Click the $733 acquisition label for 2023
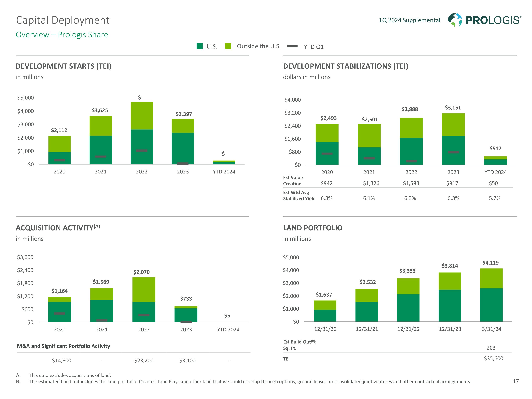Viewport: 532px width, 399px height. [186, 298]
